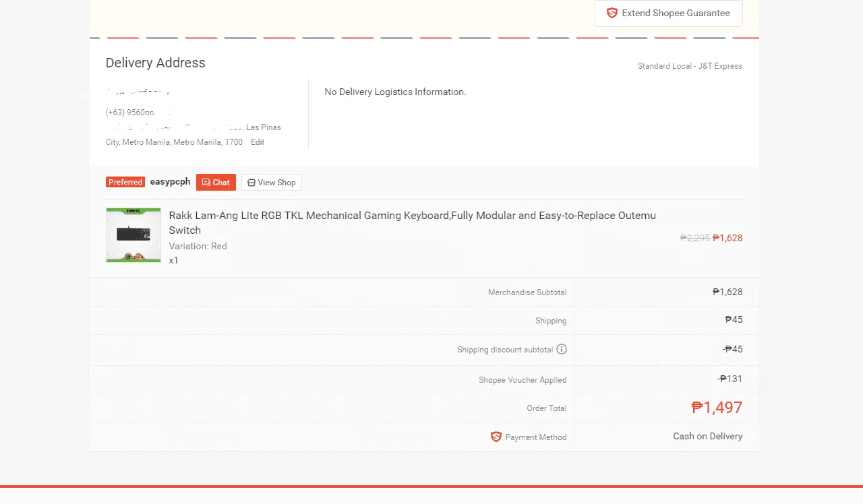Click the voucher discount -₱131 value

pyautogui.click(x=730, y=379)
